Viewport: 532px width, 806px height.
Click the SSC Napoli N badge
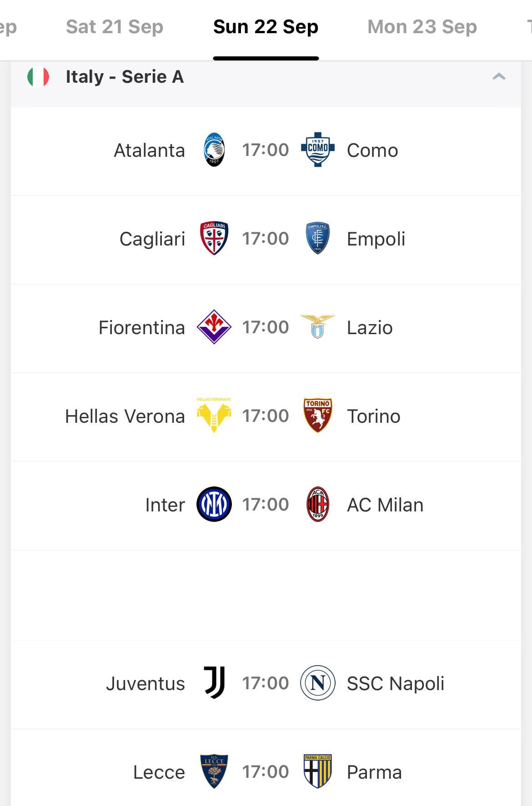pos(318,683)
